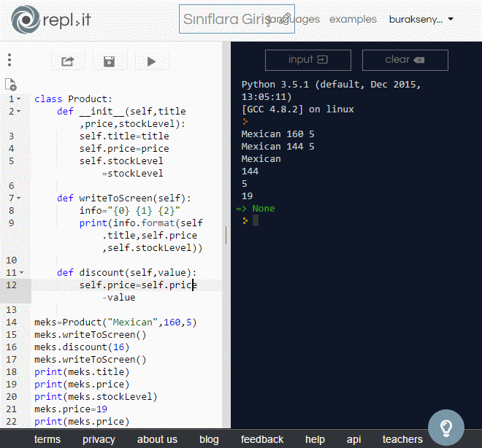Run the code with play button
The image size is (482, 448).
point(152,61)
